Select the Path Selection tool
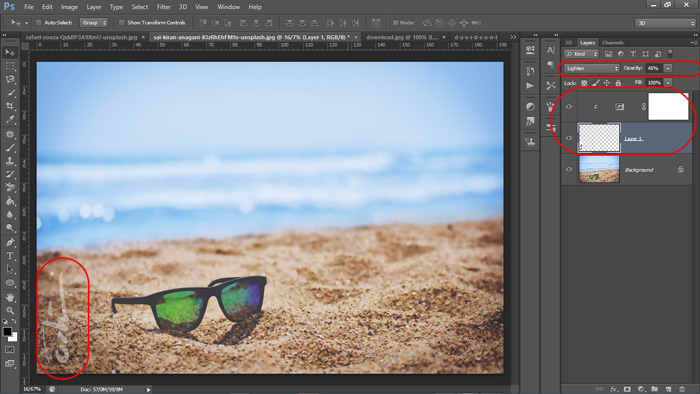This screenshot has height=394, width=700. point(10,270)
